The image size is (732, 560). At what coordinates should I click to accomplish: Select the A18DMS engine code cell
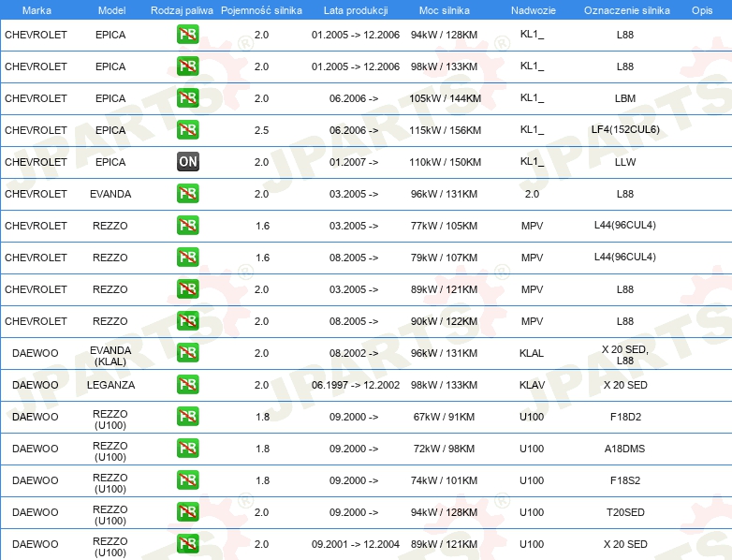coord(624,449)
